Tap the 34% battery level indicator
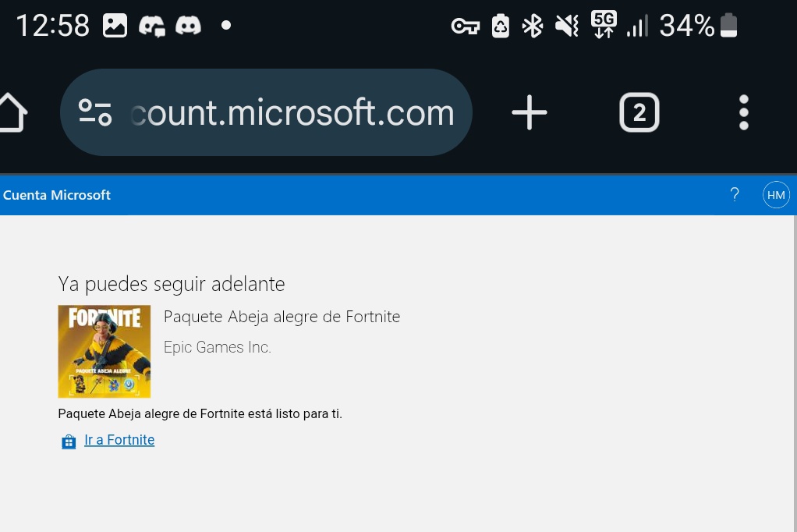The height and width of the screenshot is (532, 797). (686, 25)
